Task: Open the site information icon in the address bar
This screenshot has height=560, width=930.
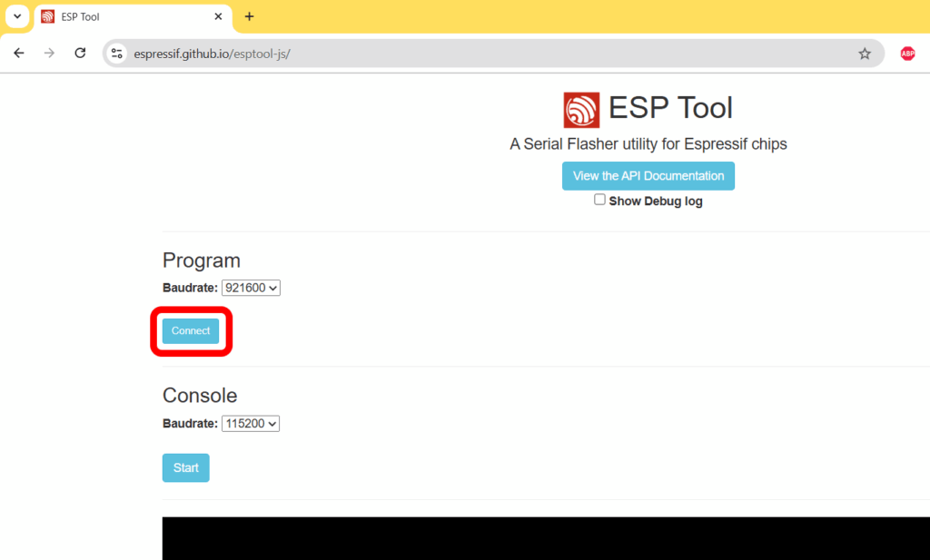Action: (117, 54)
